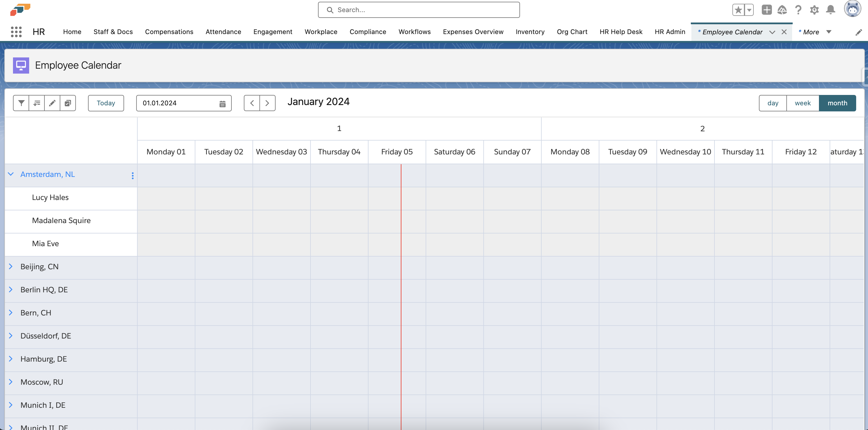Open the calendar filter funnel icon
The height and width of the screenshot is (430, 868).
tap(21, 103)
